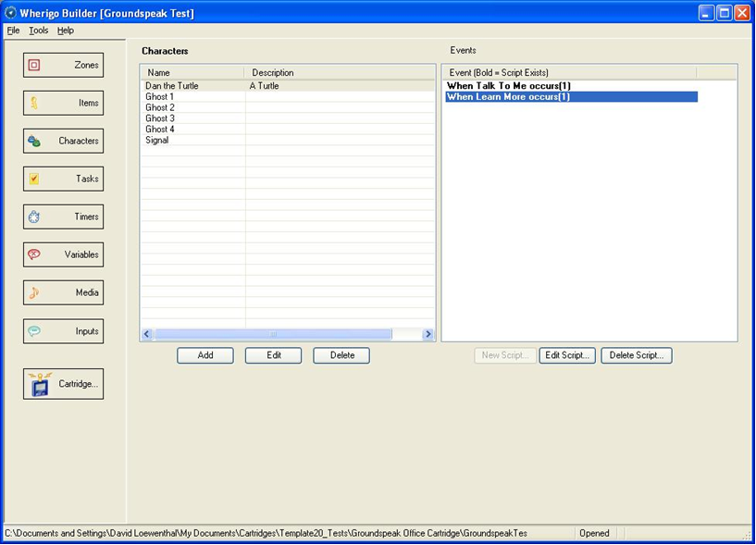Click the 'Opened' status bar entry
The width and height of the screenshot is (756, 545).
point(594,533)
